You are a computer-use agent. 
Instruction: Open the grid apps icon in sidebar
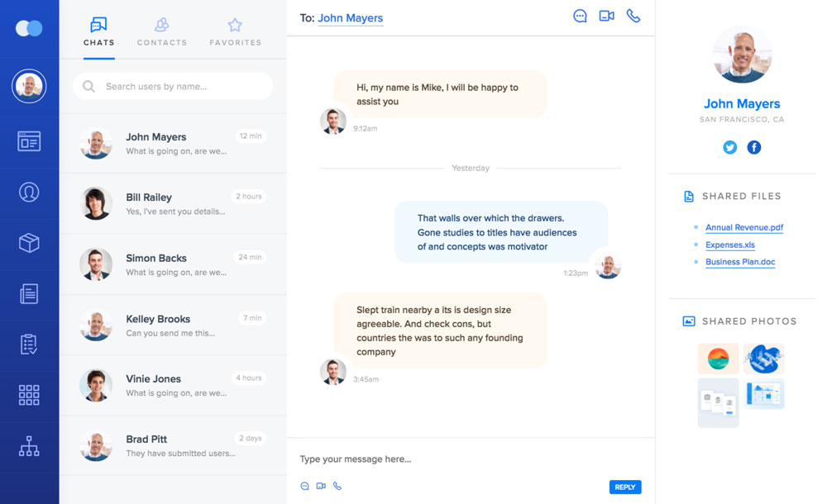pos(29,395)
